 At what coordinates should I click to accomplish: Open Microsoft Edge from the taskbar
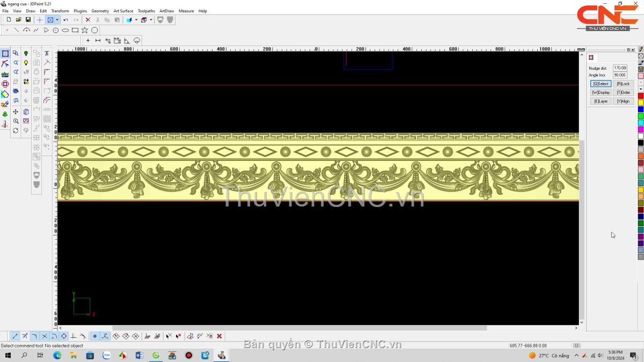57,355
